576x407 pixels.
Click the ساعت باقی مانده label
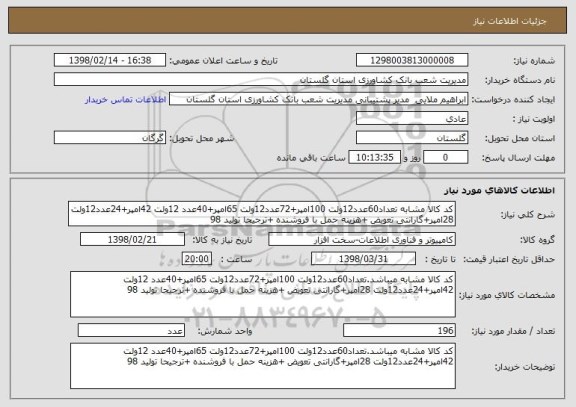311,158
